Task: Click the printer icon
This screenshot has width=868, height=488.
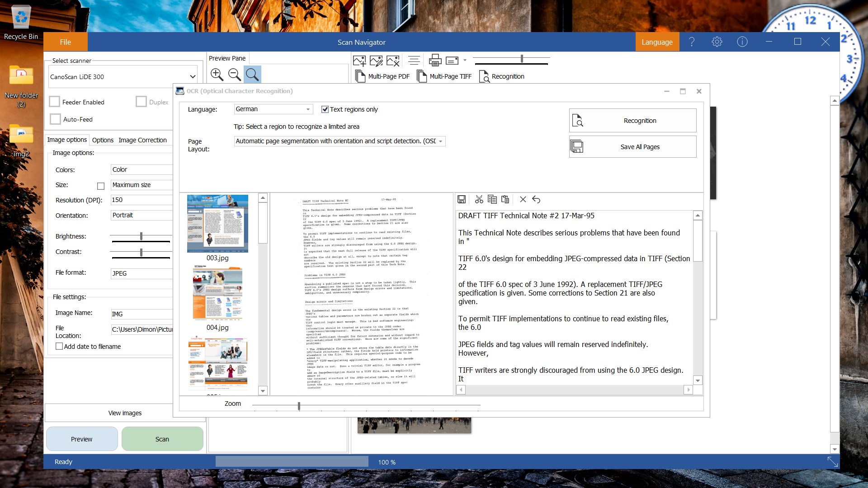Action: (x=435, y=60)
